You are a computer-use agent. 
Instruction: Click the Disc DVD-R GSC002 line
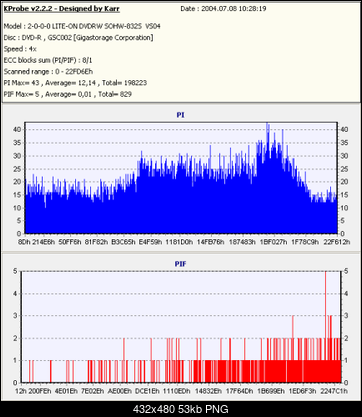(78, 38)
